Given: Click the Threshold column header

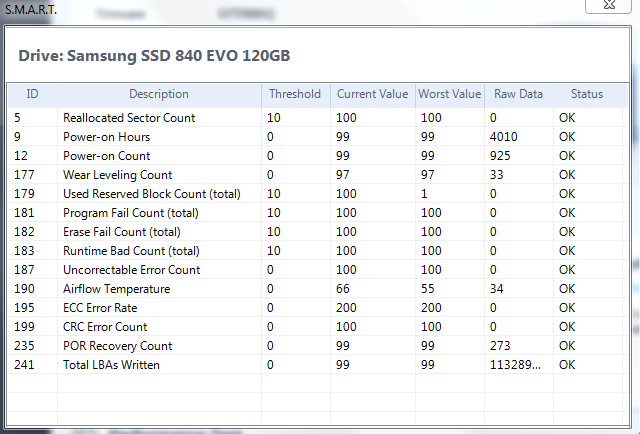Looking at the screenshot, I should 295,95.
